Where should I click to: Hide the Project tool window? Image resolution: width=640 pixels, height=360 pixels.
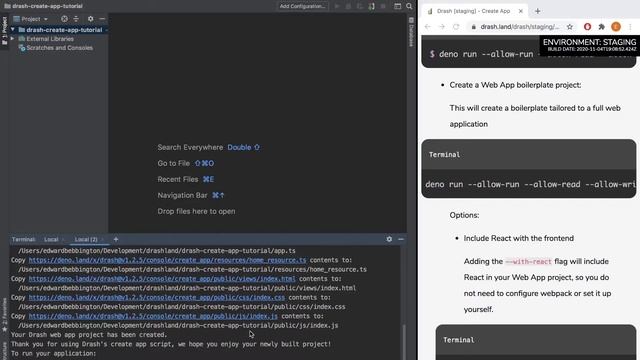tap(102, 19)
